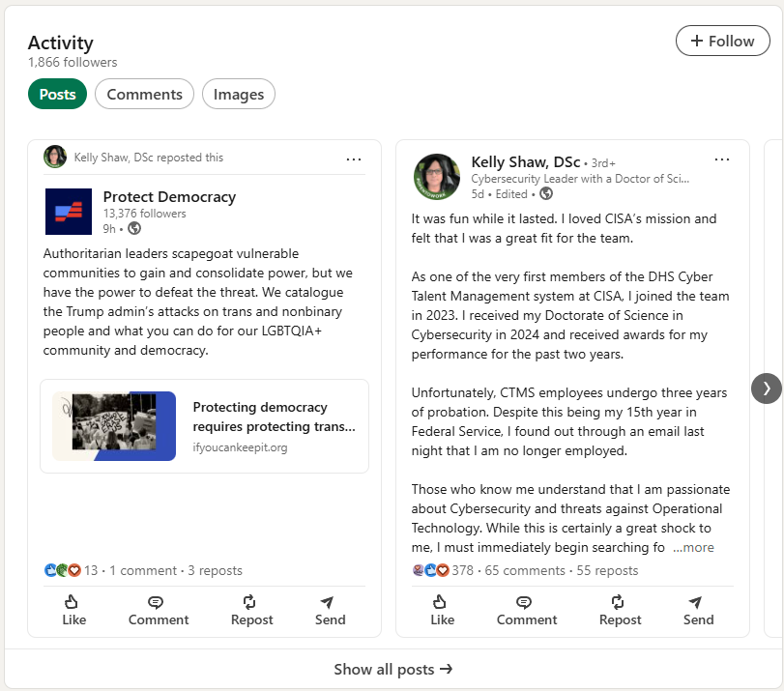The width and height of the screenshot is (784, 691).
Task: Click 'Cybersecurity Leader with a Doctor of Sci...' headline
Action: 580,179
